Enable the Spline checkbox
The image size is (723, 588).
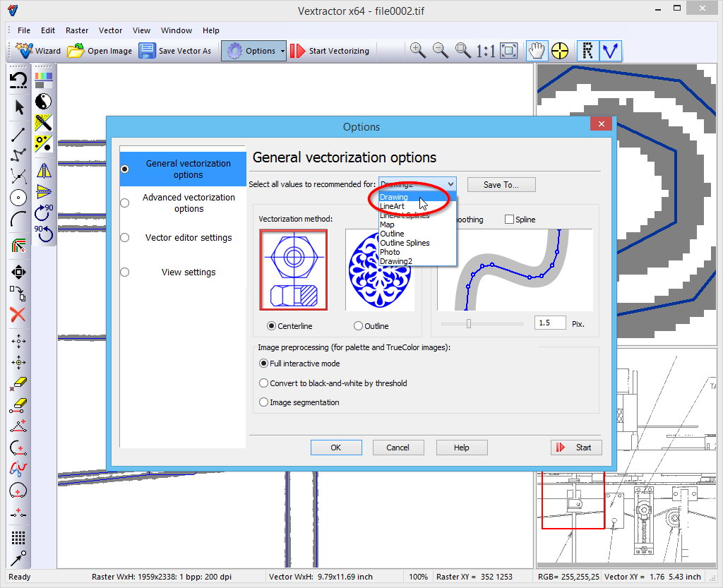click(510, 220)
